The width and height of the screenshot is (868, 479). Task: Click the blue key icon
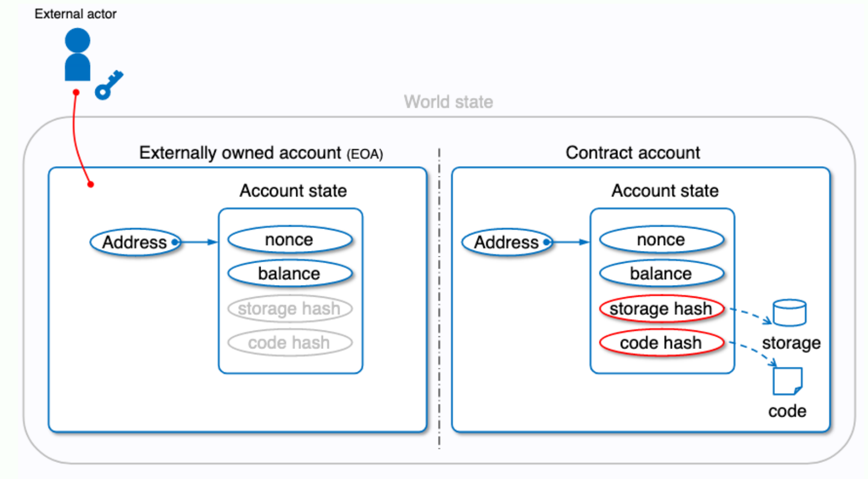[x=109, y=85]
